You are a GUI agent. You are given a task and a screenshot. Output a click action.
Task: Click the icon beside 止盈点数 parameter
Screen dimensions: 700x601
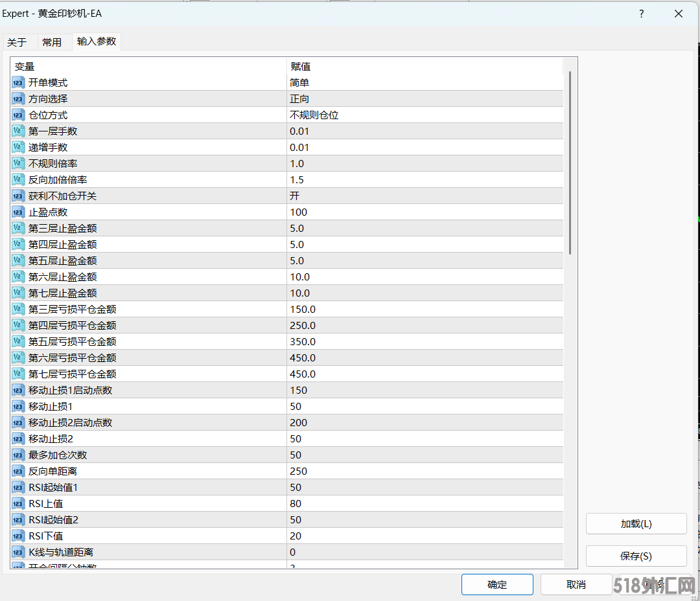tap(18, 212)
